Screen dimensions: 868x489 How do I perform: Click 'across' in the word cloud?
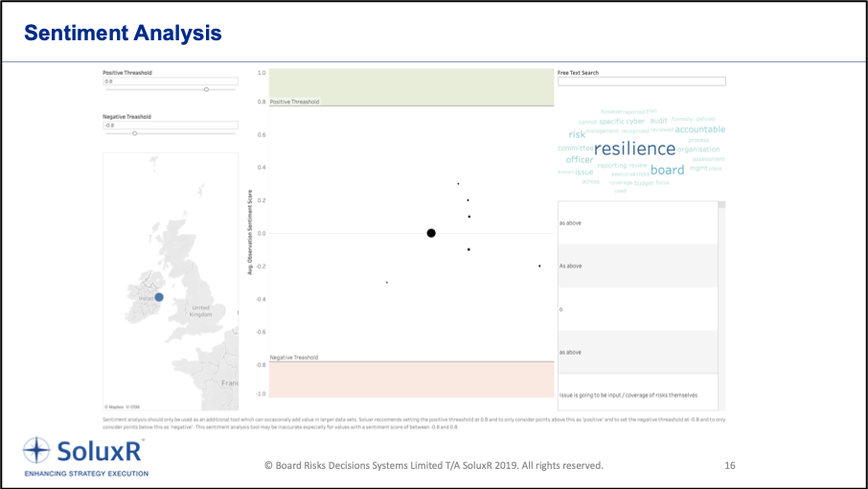pyautogui.click(x=591, y=181)
